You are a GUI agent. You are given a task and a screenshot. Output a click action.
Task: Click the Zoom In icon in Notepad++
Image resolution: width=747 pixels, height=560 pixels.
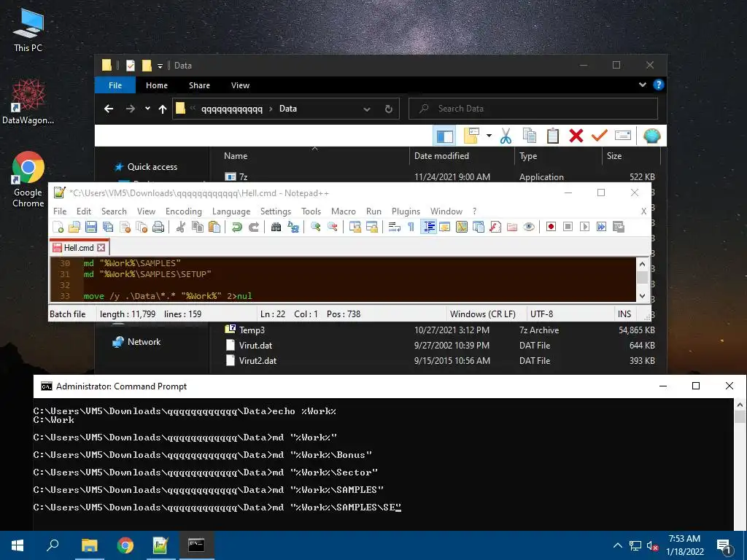(x=315, y=227)
